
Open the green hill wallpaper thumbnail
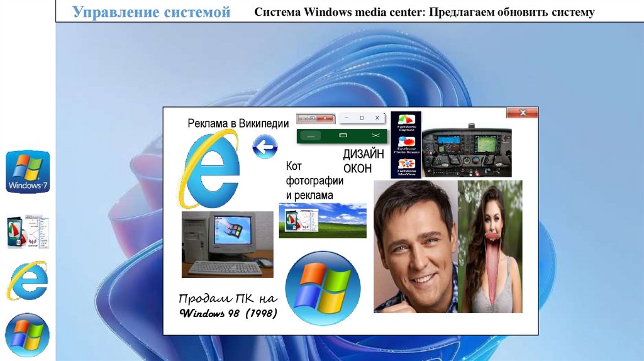[x=323, y=221]
